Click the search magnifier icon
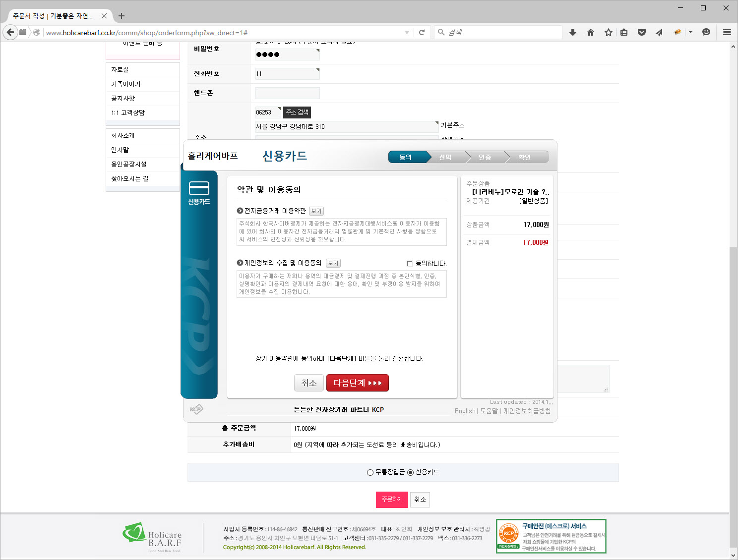The height and width of the screenshot is (560, 738). click(x=441, y=32)
